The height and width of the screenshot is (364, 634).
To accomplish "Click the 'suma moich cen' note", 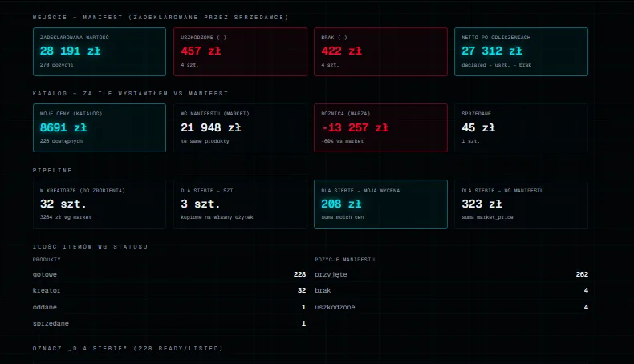I will [x=343, y=217].
